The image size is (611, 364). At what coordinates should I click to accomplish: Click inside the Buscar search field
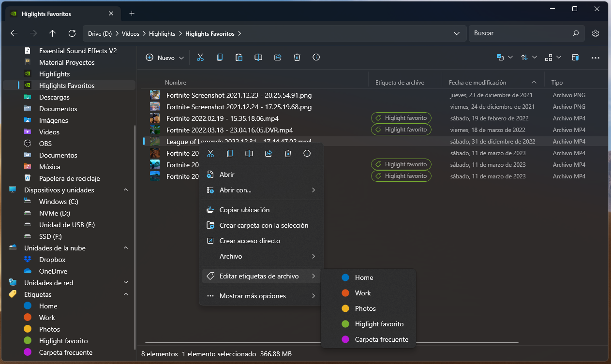[x=522, y=33]
